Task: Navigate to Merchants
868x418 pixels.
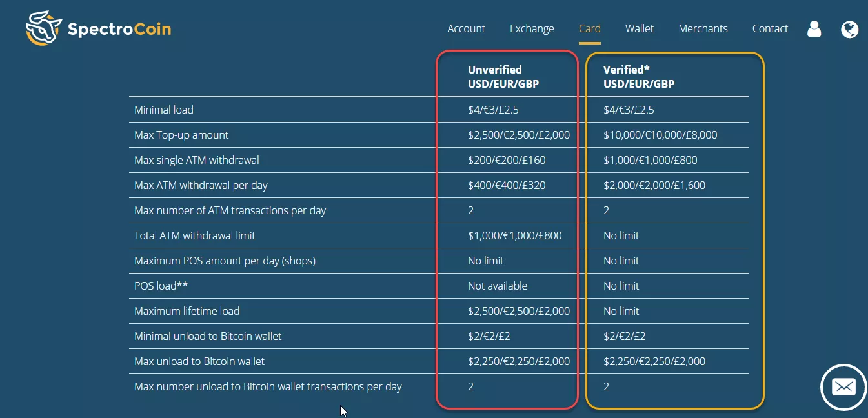Action: click(703, 28)
